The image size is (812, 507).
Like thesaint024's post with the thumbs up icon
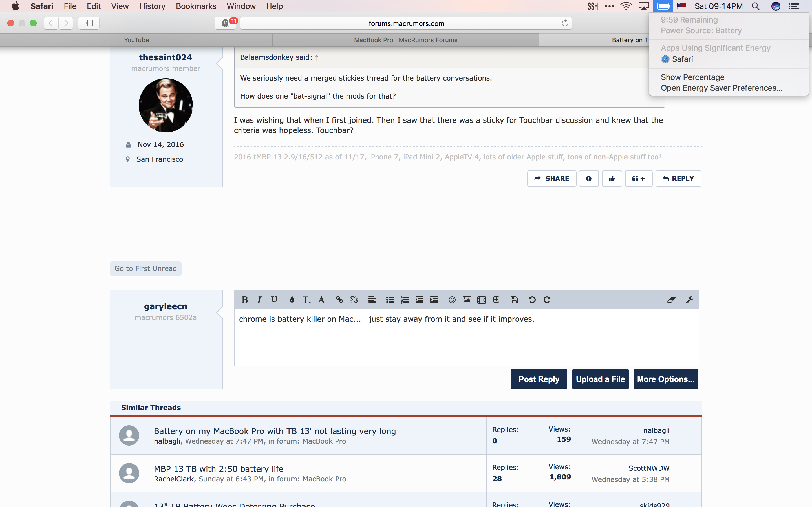(x=612, y=179)
